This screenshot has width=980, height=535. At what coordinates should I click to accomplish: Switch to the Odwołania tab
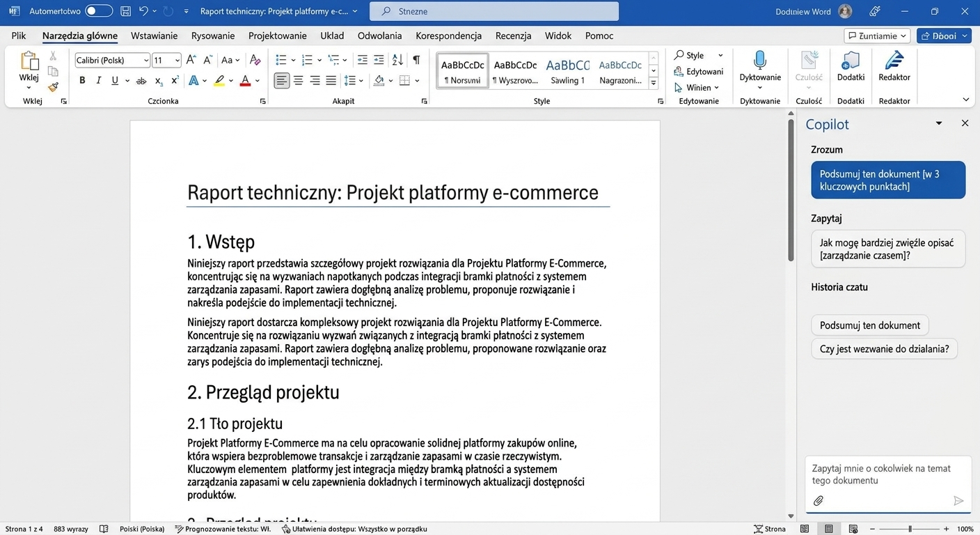[x=379, y=36]
